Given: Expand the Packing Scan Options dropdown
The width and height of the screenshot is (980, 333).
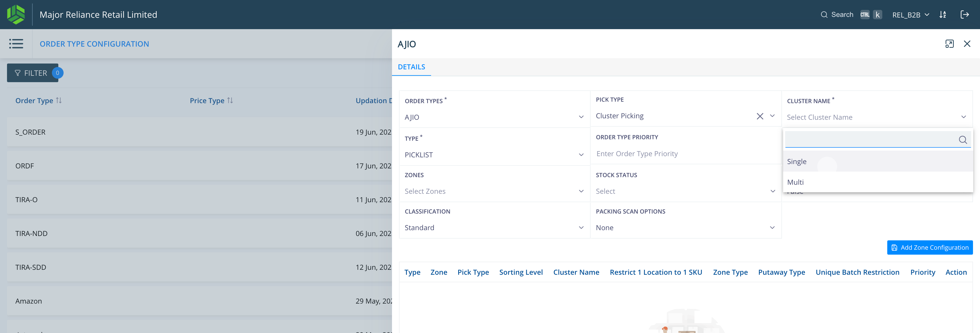Looking at the screenshot, I should coord(772,228).
